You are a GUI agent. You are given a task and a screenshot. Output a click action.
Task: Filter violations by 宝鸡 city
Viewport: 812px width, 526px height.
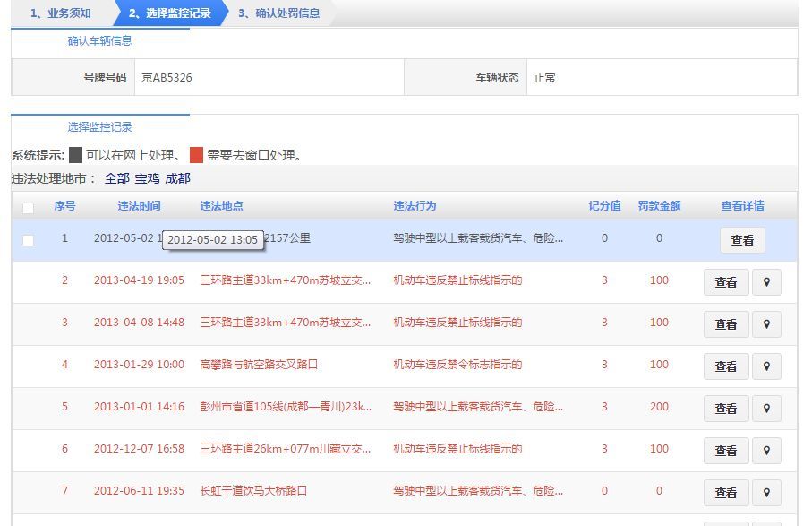(147, 179)
